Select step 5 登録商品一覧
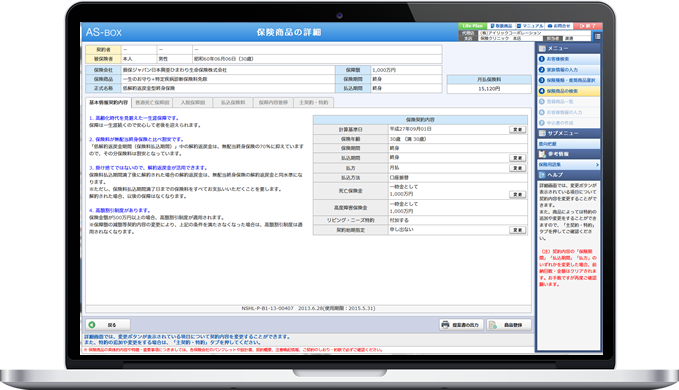Image resolution: width=679 pixels, height=390 pixels. coord(569,101)
